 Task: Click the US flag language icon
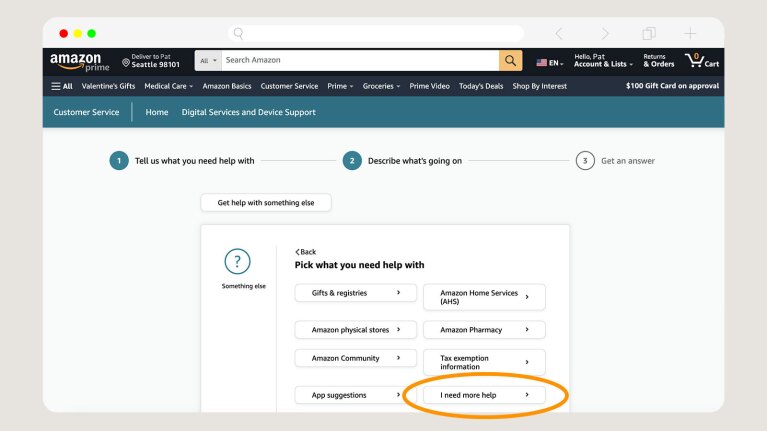[x=541, y=63]
